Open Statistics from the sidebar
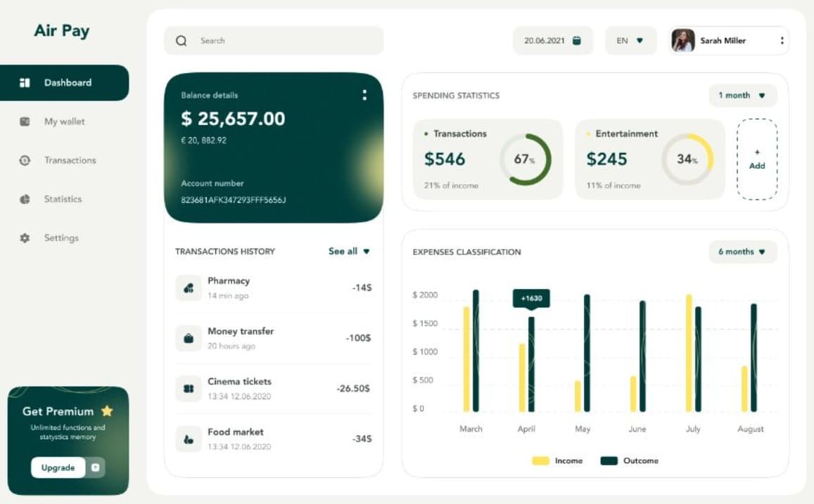The image size is (814, 504). click(x=63, y=199)
